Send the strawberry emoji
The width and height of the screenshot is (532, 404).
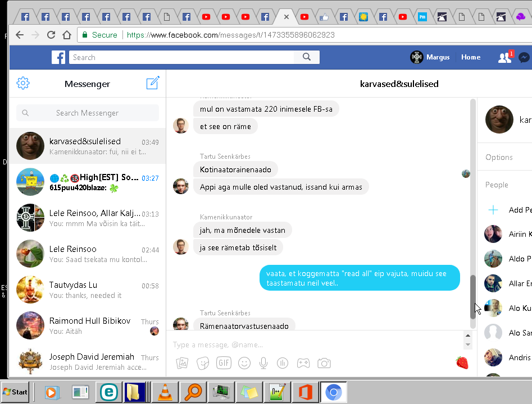462,362
